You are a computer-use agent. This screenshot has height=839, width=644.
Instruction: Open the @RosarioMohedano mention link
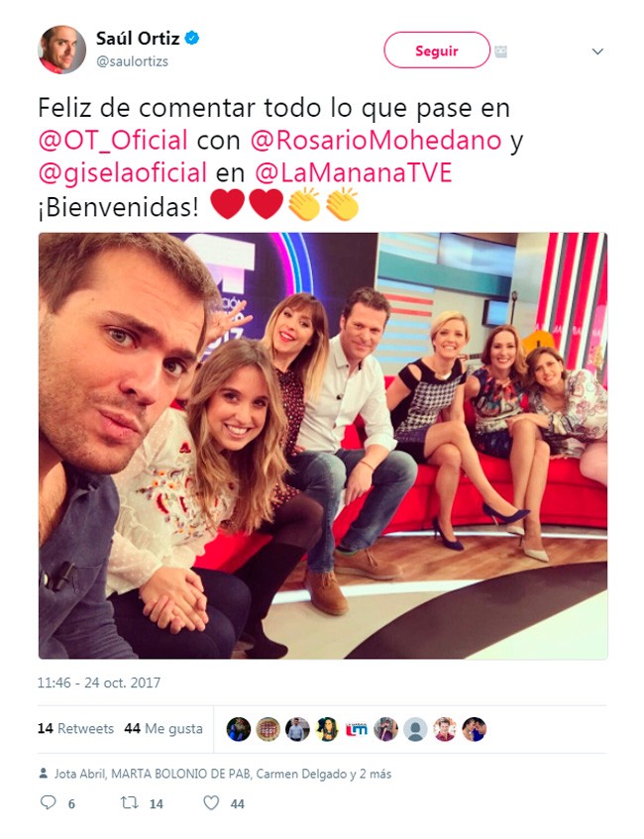coord(376,141)
